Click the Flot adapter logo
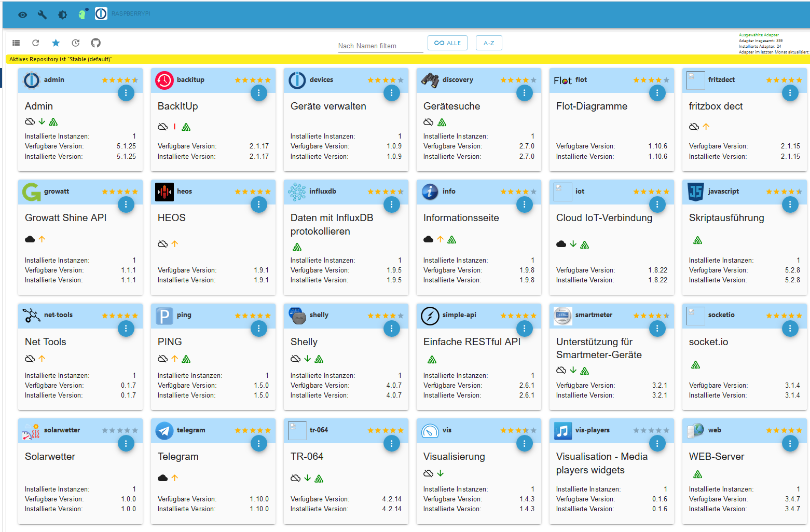Screen dimensions: 810x532 coord(563,80)
